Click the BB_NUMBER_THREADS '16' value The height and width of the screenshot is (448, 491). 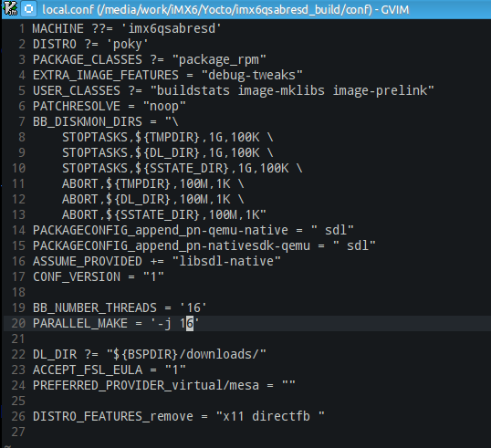click(x=193, y=307)
